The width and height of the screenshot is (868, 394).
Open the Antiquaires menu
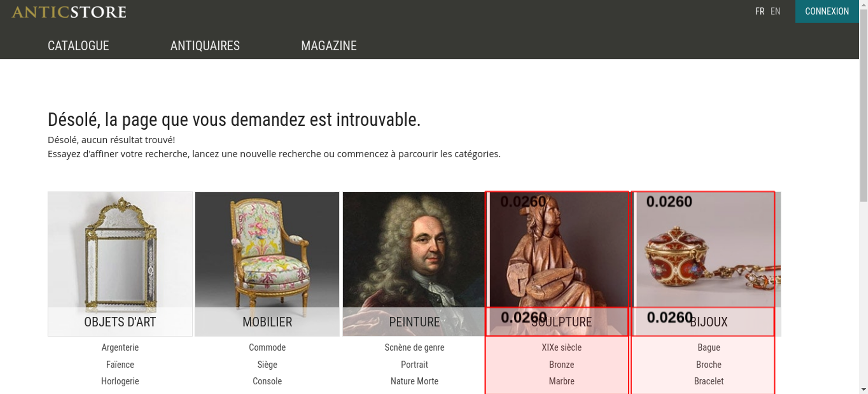(205, 46)
